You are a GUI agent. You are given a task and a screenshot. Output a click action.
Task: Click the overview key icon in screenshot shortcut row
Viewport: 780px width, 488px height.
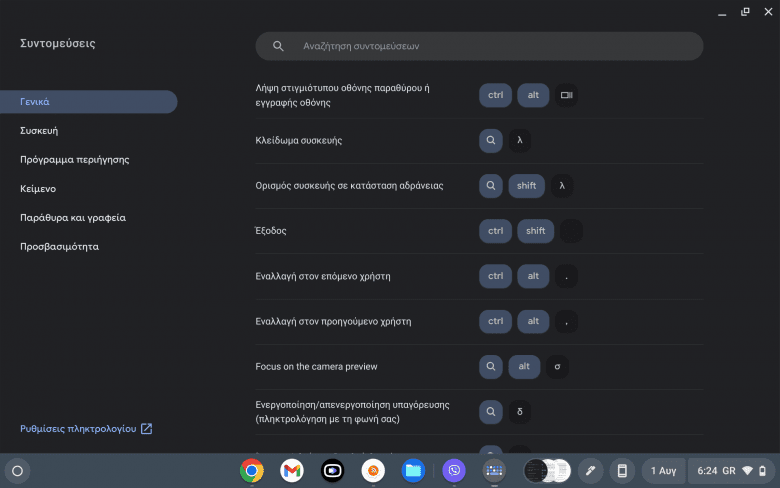[566, 95]
